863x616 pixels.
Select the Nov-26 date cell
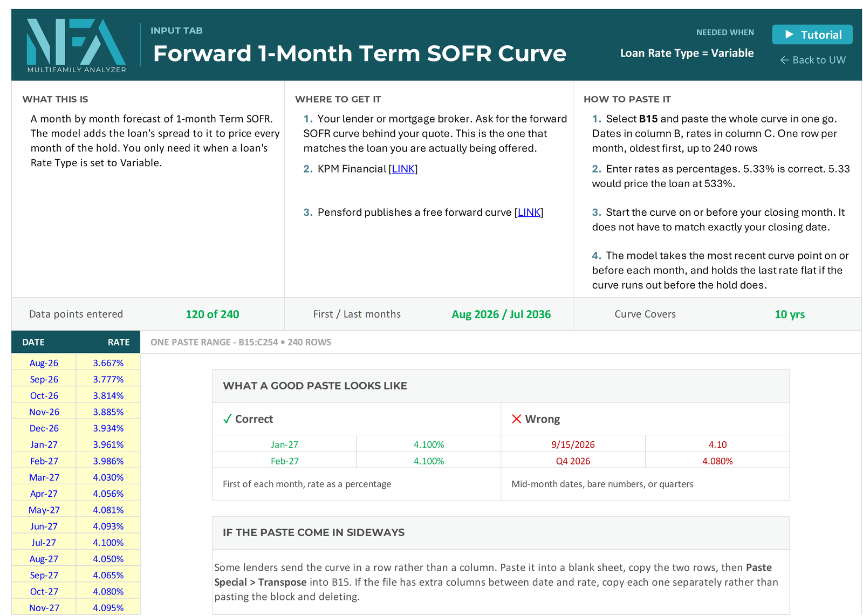(x=44, y=412)
